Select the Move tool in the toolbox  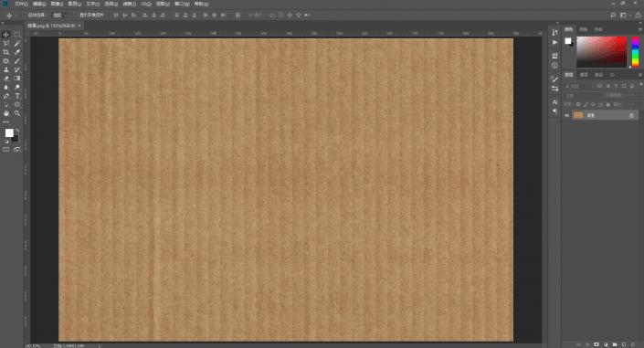coord(6,35)
